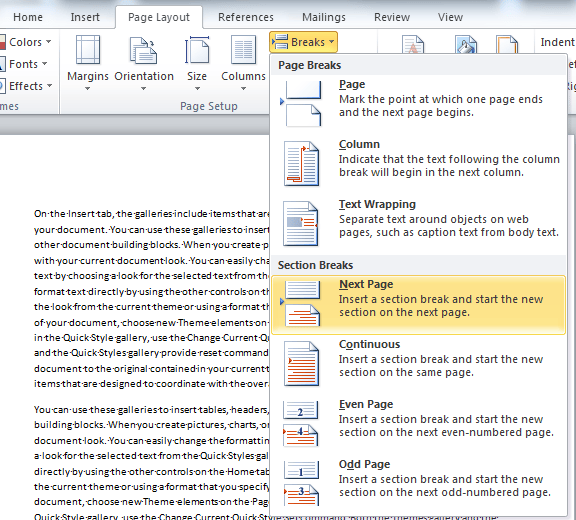The width and height of the screenshot is (576, 520).
Task: Select the Next Page section break icon
Action: (x=300, y=303)
